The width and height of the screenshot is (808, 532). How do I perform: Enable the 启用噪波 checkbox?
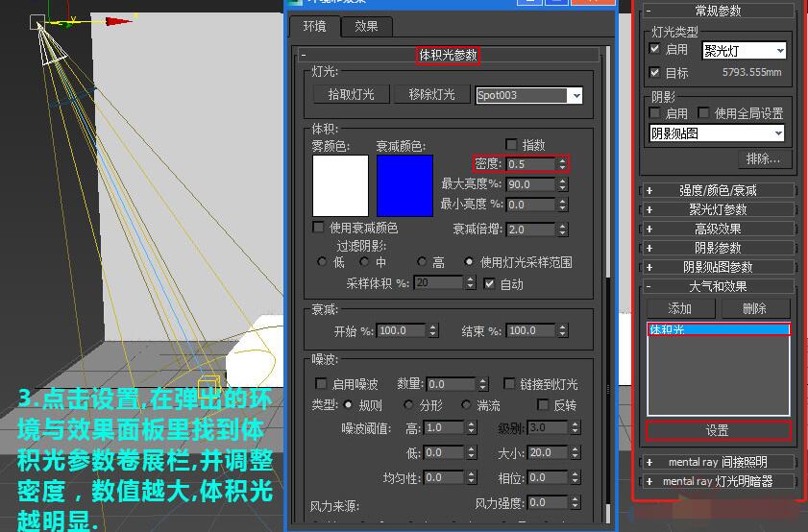(321, 384)
